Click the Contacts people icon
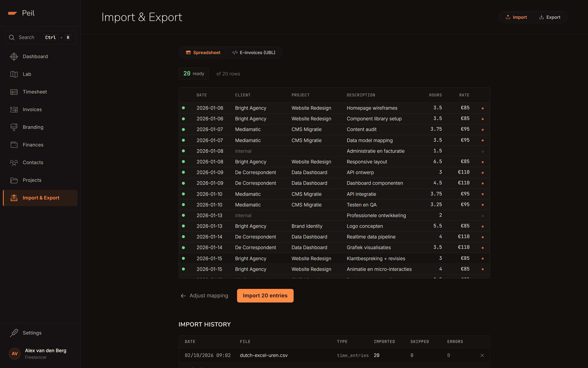The height and width of the screenshot is (368, 588). click(x=14, y=163)
